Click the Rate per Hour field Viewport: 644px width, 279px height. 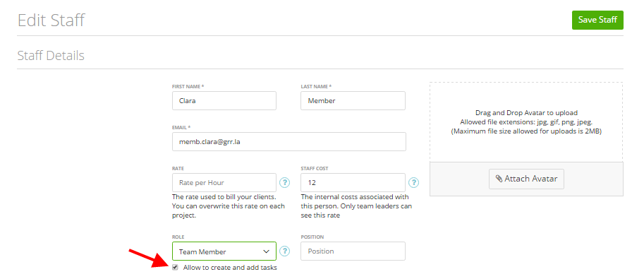(x=224, y=182)
